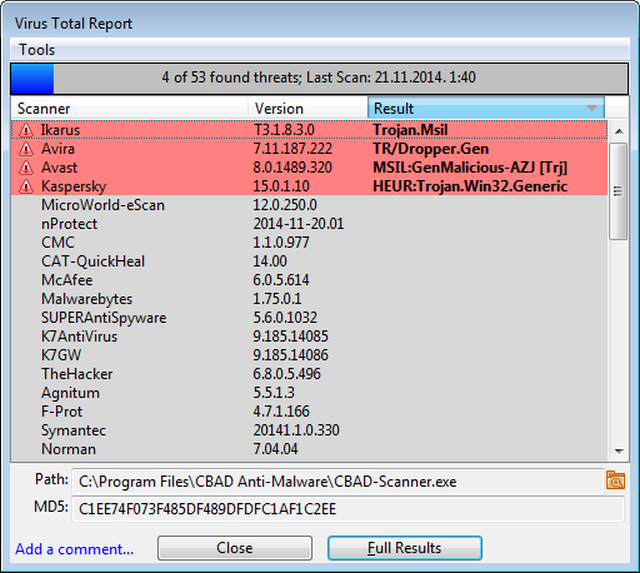The width and height of the screenshot is (640, 573).
Task: Click the Close button
Action: tap(235, 548)
